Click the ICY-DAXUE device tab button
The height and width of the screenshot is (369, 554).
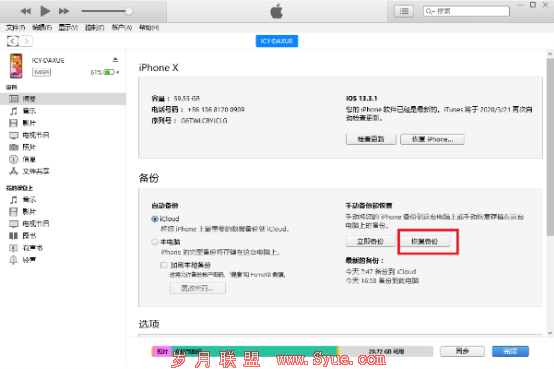point(277,41)
